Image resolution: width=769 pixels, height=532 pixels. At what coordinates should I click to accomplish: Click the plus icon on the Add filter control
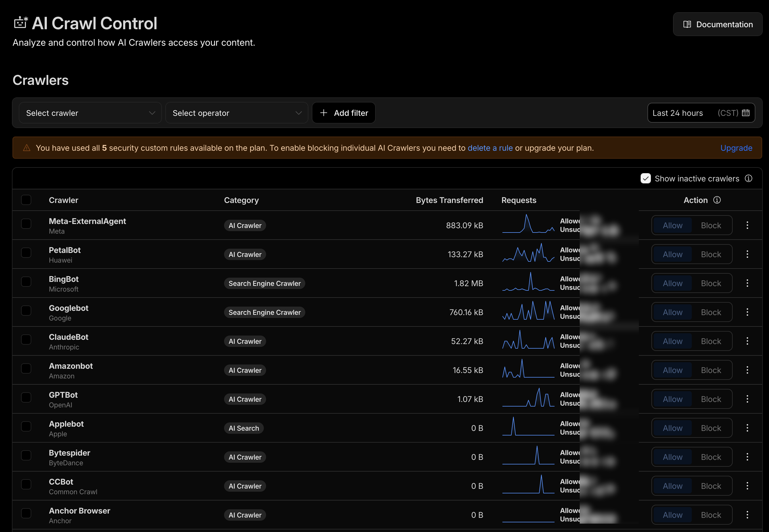pos(323,113)
